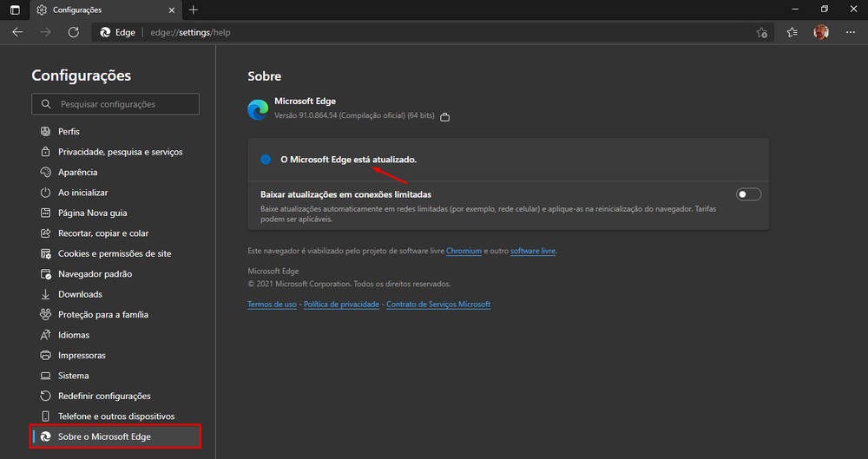Screen dimensions: 868x459
Task: Enable downloading updates on limited connections
Action: (x=748, y=194)
